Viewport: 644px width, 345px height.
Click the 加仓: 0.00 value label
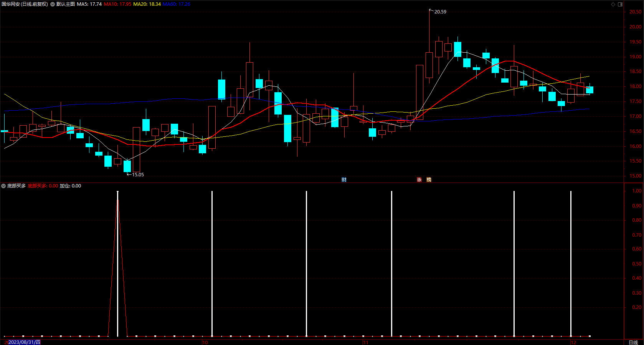(x=70, y=186)
